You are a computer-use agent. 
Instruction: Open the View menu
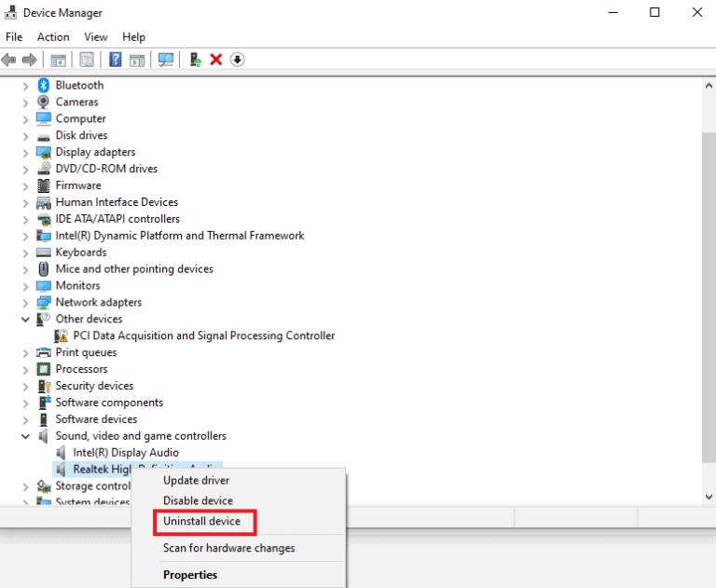pos(96,37)
